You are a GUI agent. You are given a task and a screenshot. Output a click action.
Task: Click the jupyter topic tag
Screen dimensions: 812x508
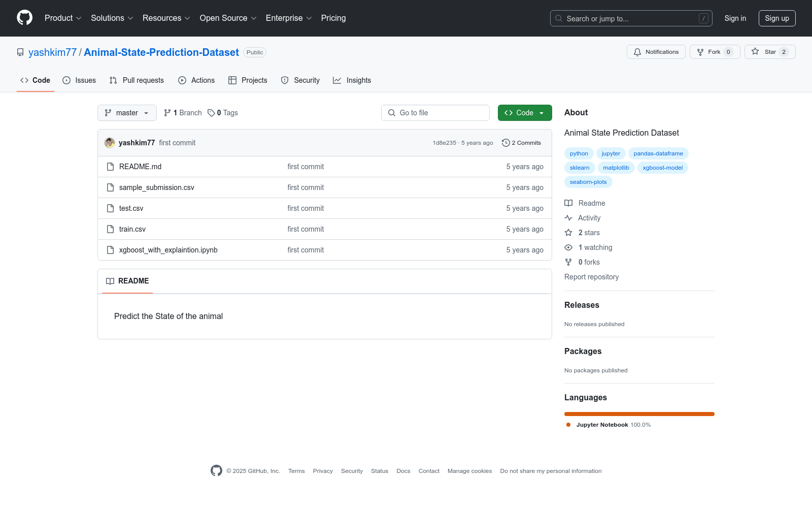pos(611,153)
